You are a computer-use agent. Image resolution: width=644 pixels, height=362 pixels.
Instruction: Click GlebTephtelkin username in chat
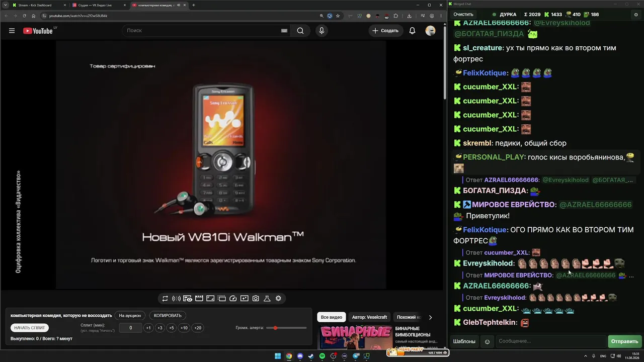pos(490,322)
